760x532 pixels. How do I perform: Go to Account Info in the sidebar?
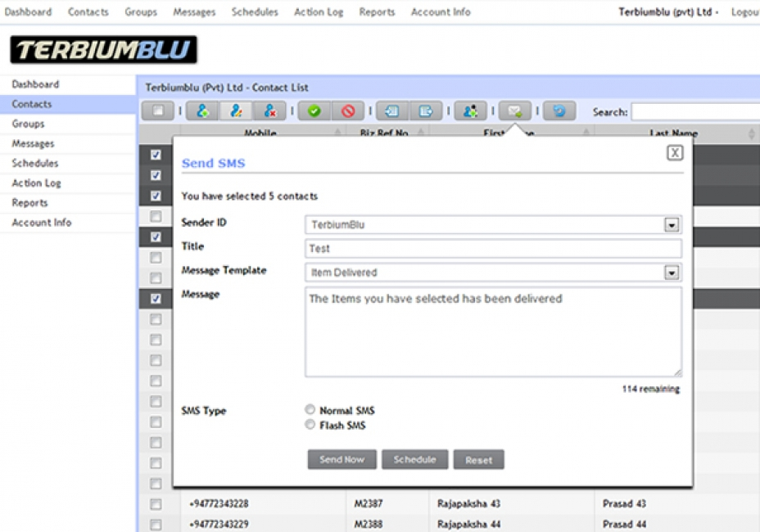coord(68,223)
